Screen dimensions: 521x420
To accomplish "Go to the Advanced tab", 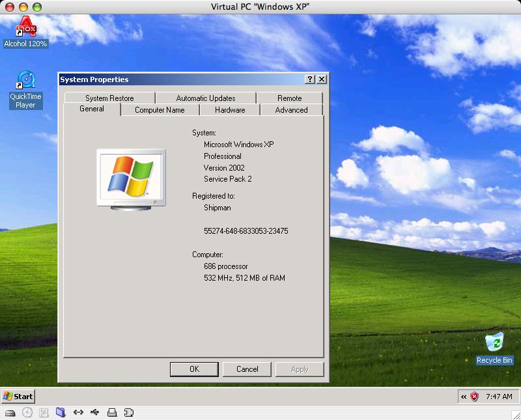I will 291,109.
